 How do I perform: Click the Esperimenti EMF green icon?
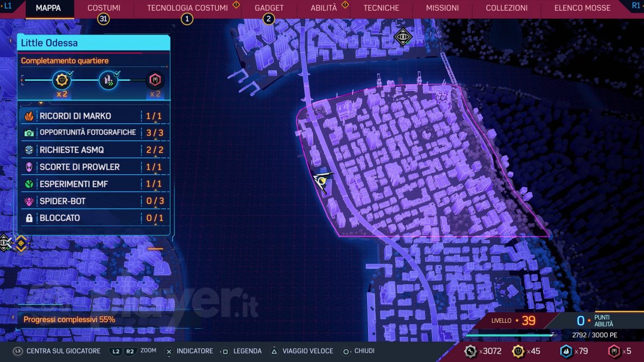(x=29, y=184)
